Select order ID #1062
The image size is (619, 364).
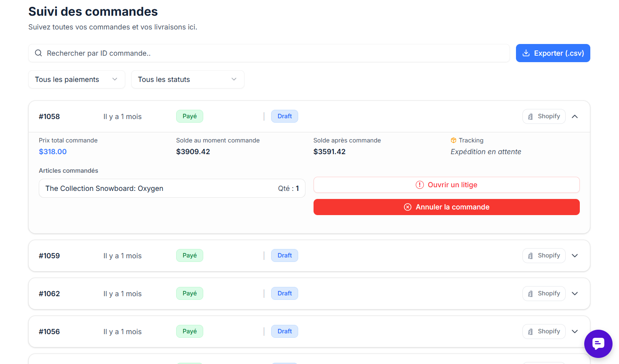[x=49, y=294]
